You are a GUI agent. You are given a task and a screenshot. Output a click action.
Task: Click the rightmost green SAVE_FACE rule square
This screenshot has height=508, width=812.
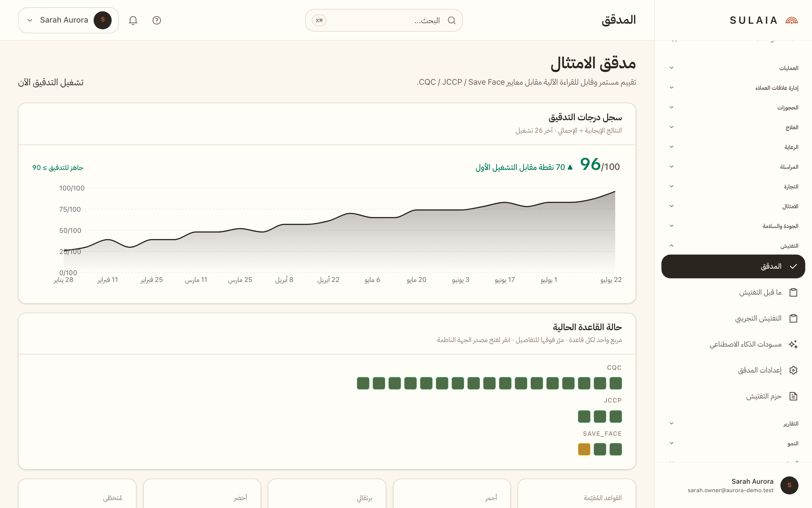click(615, 449)
